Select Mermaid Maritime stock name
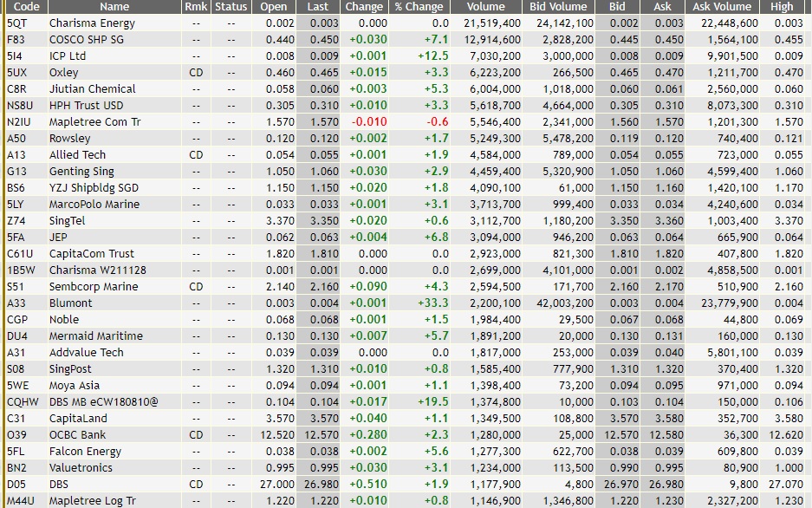 click(x=96, y=336)
